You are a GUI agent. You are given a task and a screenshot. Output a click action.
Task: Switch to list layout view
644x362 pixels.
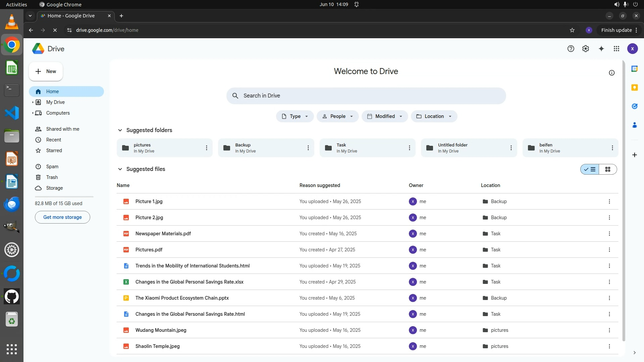(x=590, y=169)
